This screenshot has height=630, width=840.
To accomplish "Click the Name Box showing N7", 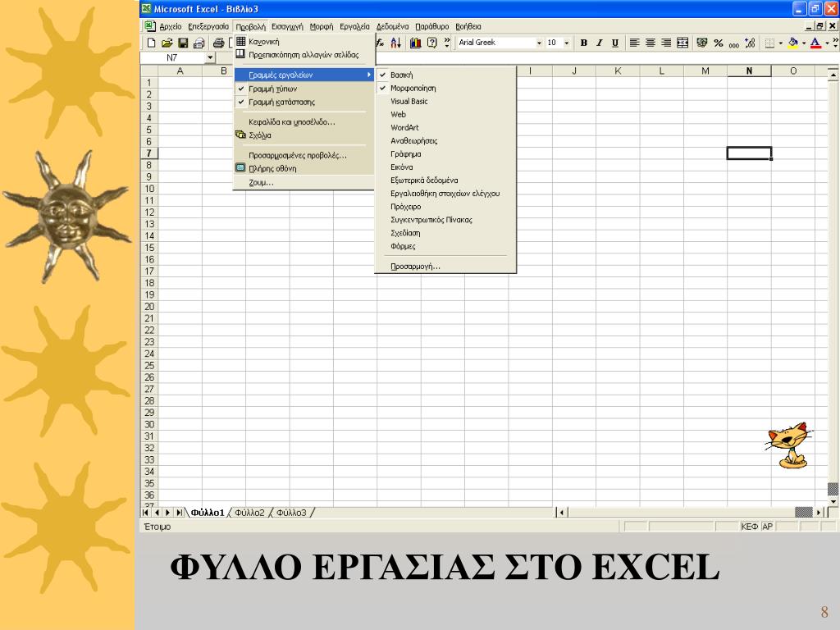I will [172, 57].
